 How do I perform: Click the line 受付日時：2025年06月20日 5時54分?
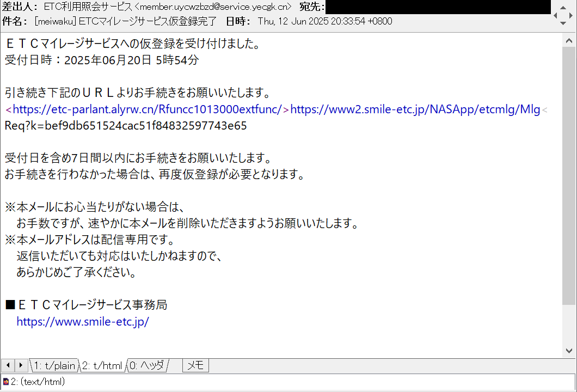coord(102,60)
